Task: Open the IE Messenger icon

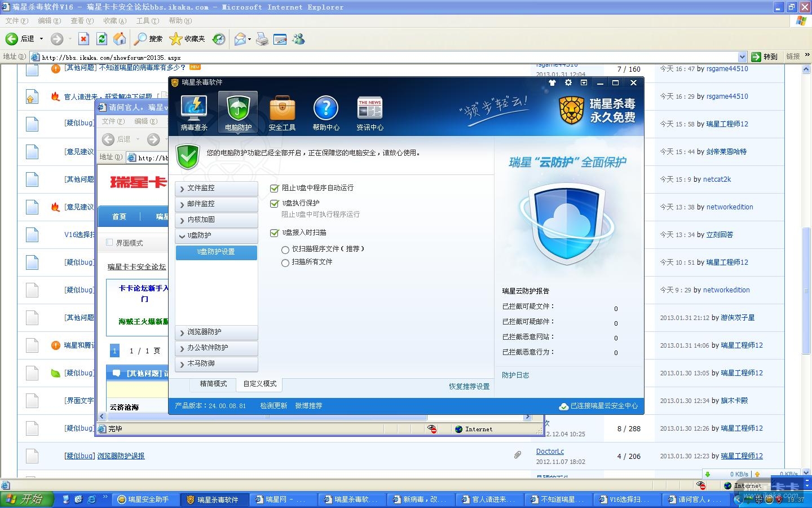Action: [299, 39]
